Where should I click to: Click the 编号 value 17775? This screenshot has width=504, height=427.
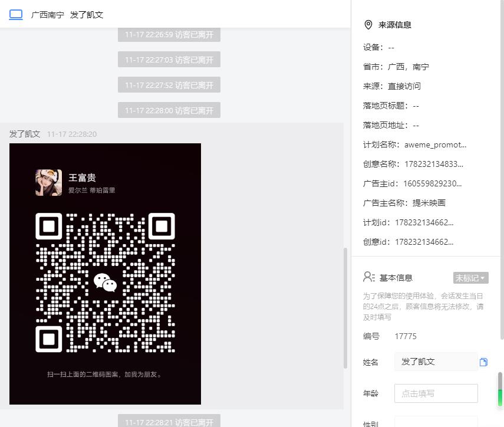406,336
